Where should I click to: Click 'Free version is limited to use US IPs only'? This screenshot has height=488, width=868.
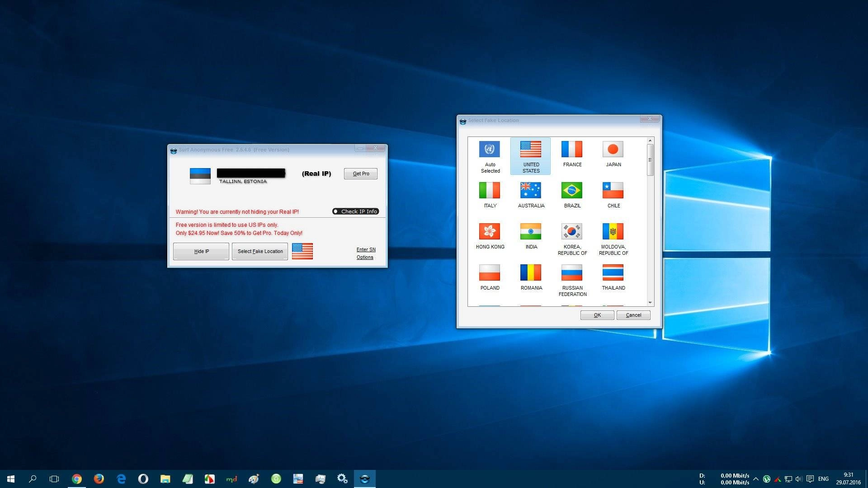tap(226, 225)
